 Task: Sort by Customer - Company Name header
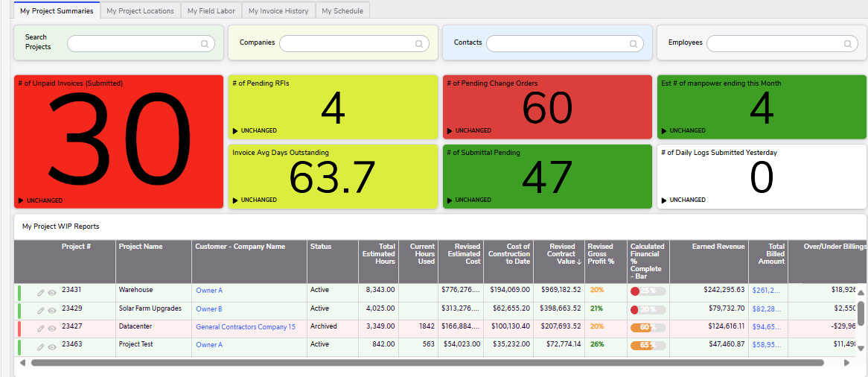(x=240, y=247)
